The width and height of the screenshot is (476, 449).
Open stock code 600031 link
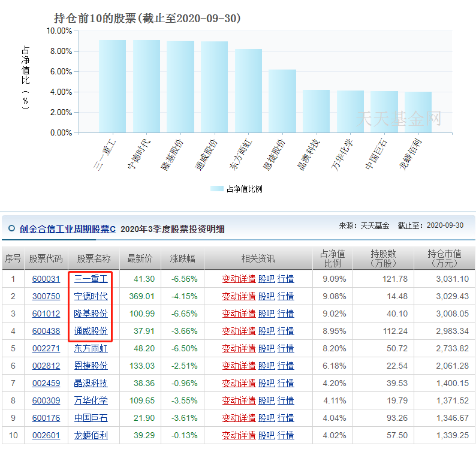pyautogui.click(x=46, y=279)
